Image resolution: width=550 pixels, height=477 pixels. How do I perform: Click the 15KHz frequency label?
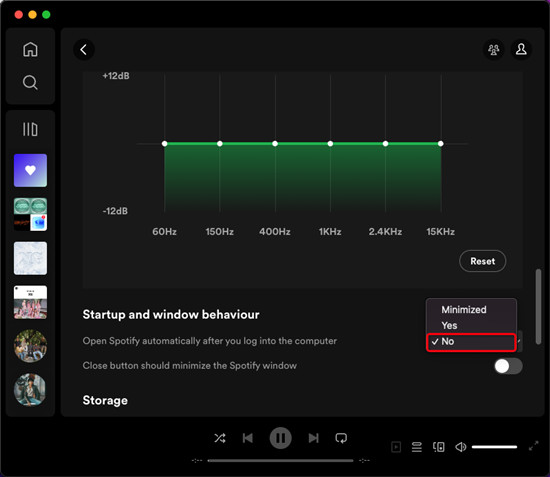441,231
